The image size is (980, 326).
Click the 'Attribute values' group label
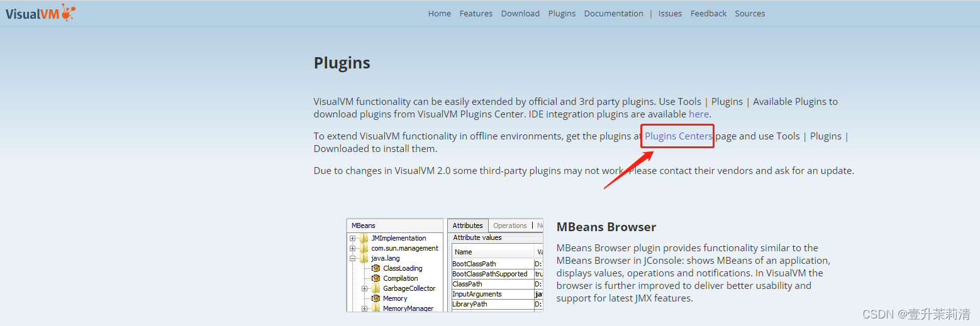(477, 237)
